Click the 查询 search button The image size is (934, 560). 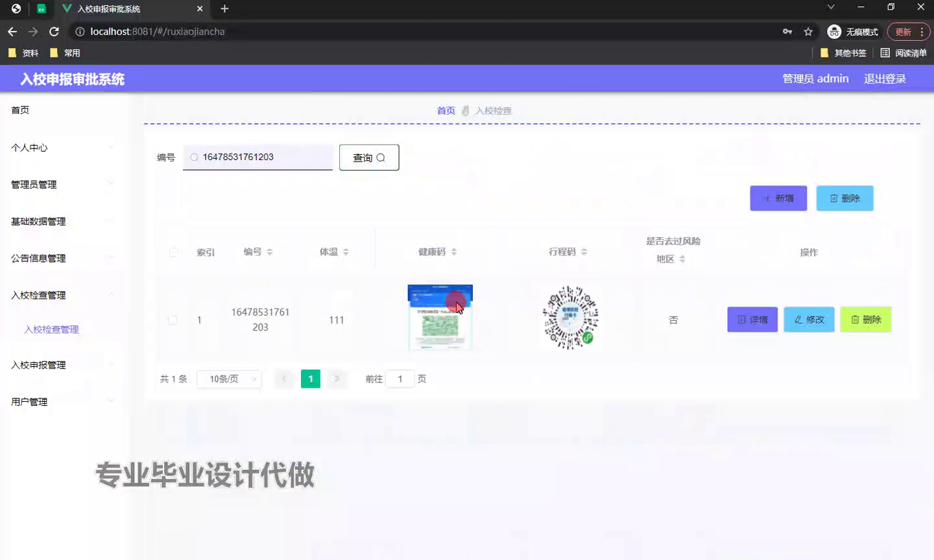click(x=369, y=157)
